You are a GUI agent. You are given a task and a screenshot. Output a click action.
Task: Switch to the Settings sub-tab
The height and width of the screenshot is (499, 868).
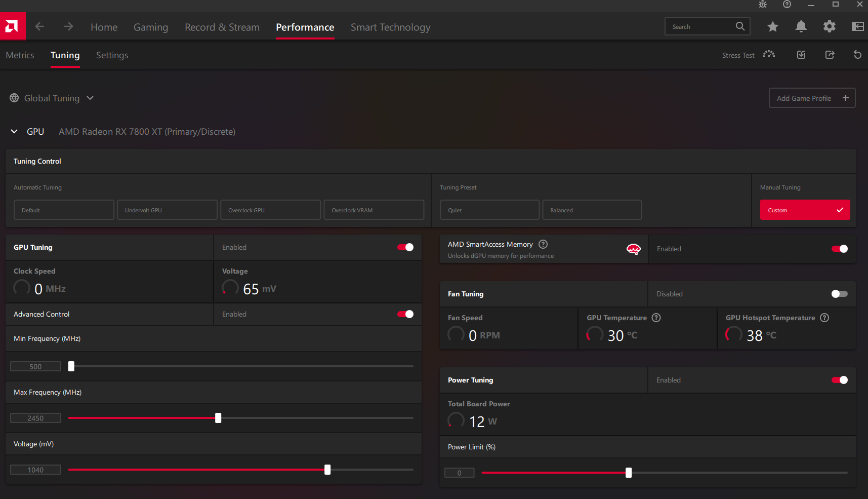[112, 55]
